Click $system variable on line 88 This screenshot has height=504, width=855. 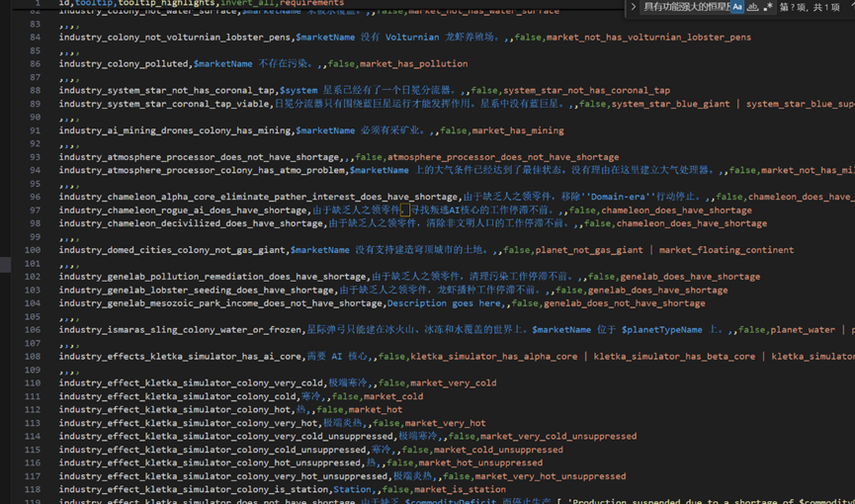[x=298, y=91]
